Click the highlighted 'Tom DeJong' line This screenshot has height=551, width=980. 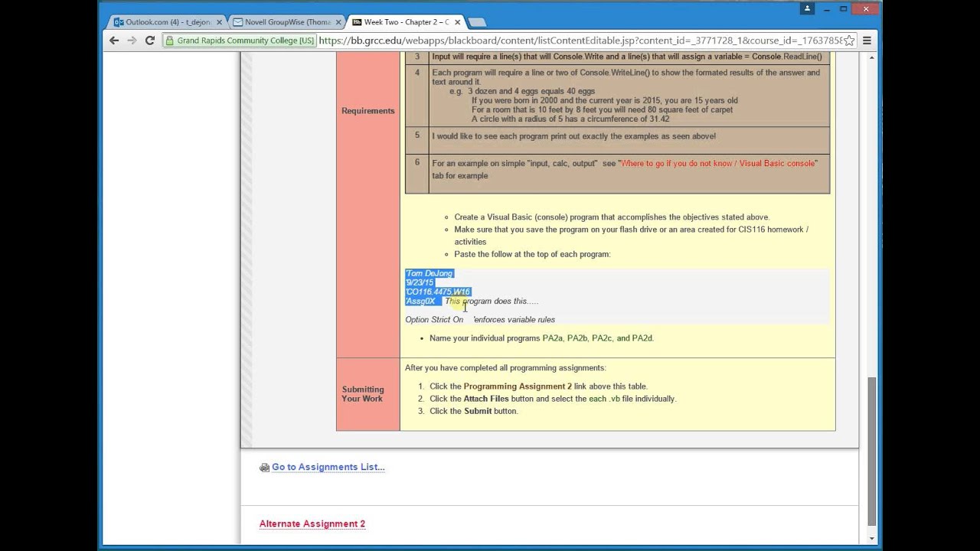430,273
